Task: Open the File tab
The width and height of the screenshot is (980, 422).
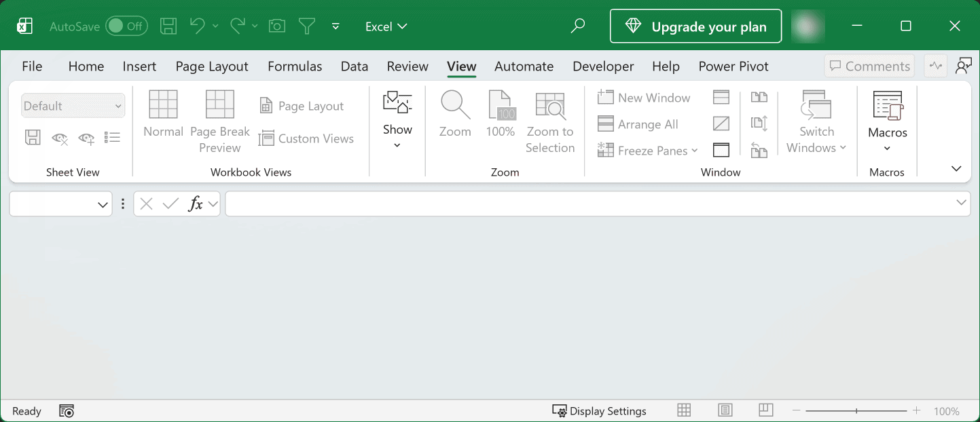Action: pyautogui.click(x=32, y=66)
